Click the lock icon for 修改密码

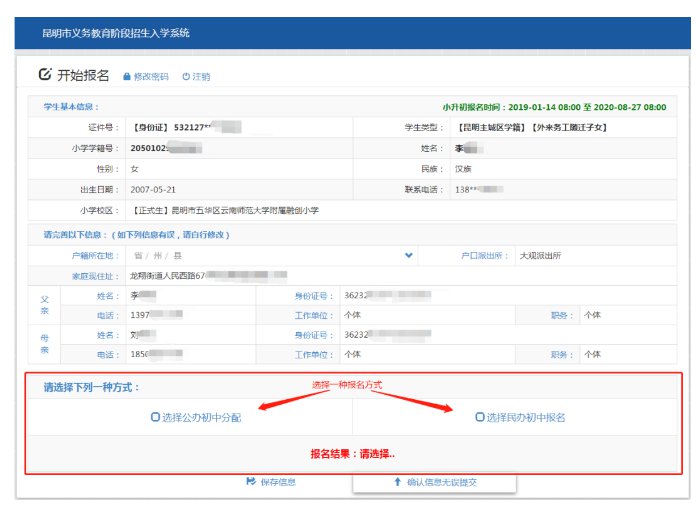click(127, 77)
